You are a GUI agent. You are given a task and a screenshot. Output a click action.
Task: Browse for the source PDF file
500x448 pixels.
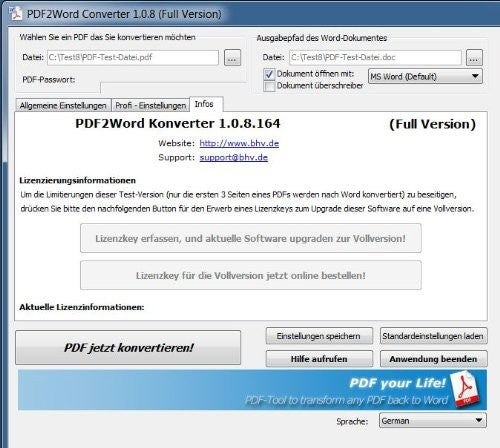[232, 58]
